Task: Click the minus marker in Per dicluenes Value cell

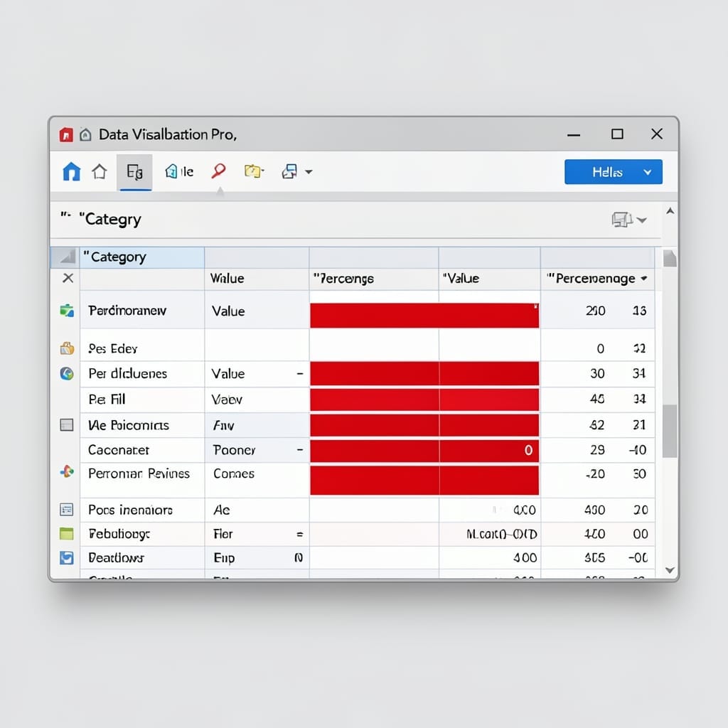Action: [x=300, y=373]
